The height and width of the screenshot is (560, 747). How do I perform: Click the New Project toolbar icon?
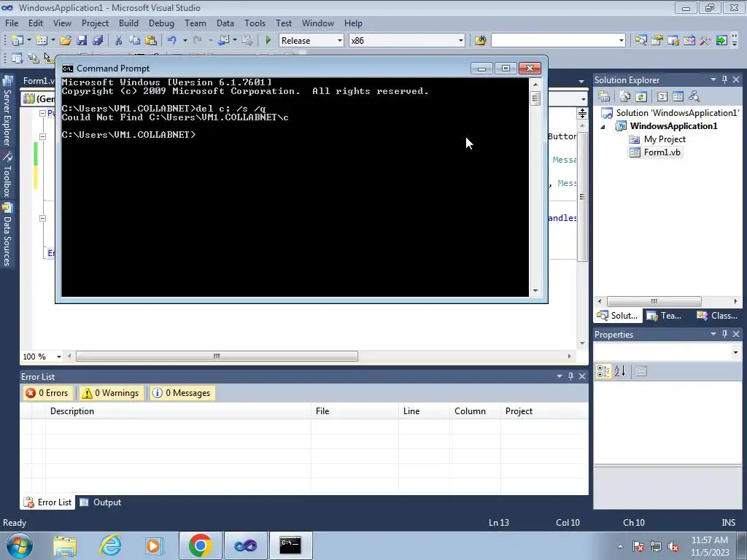18,41
